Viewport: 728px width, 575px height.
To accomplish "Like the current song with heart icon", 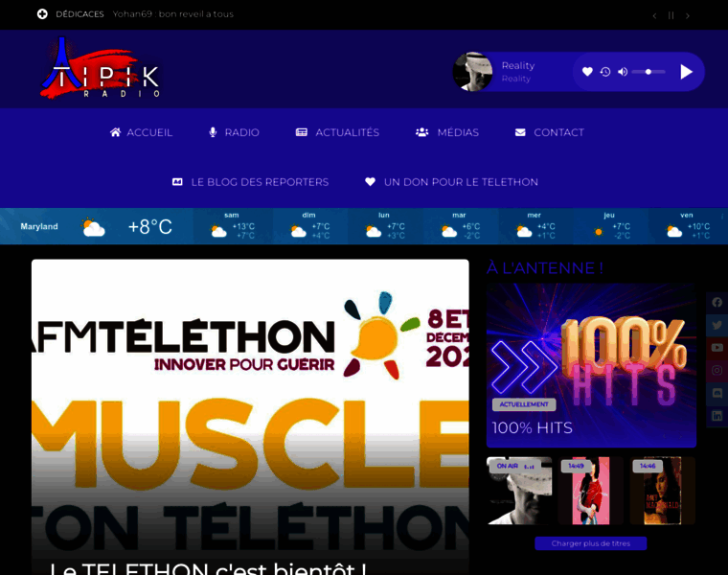I will [587, 72].
